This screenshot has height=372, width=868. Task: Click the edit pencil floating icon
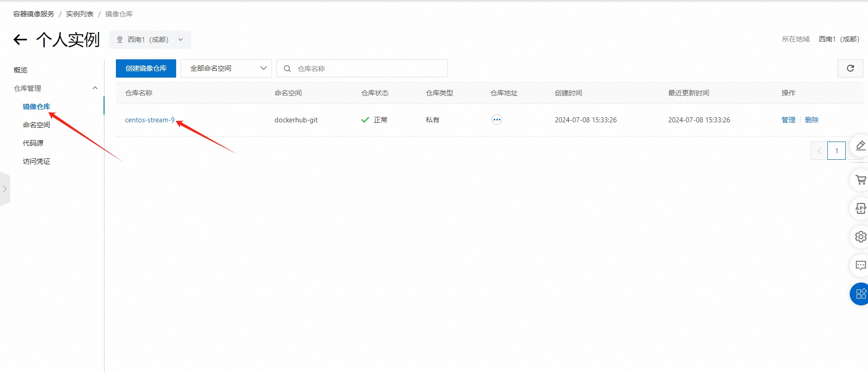tap(860, 146)
